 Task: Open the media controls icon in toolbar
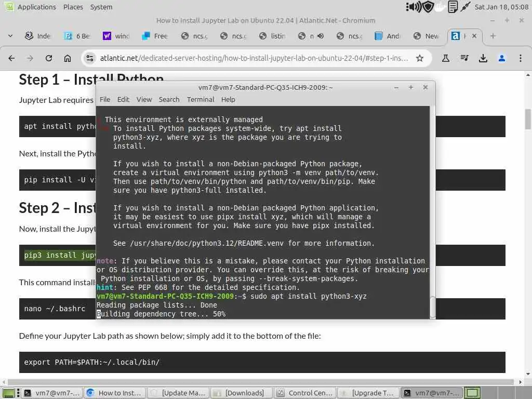tap(464, 58)
